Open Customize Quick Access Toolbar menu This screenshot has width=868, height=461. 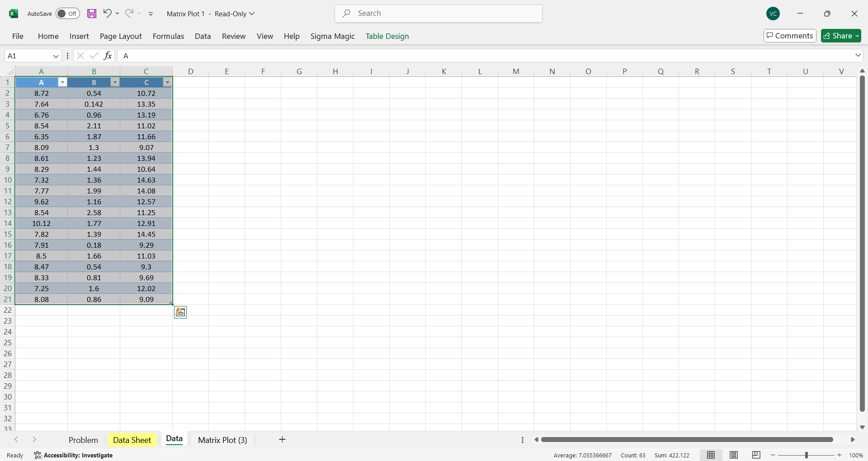[x=151, y=14]
